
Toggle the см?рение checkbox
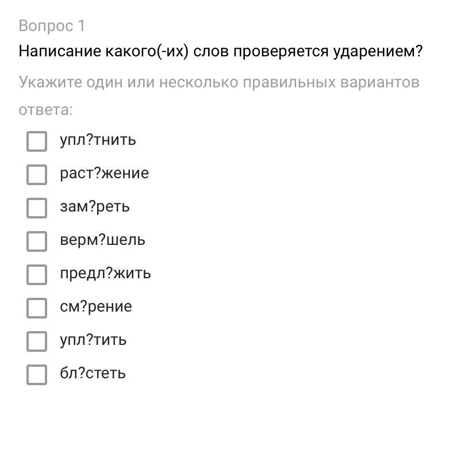pyautogui.click(x=37, y=308)
